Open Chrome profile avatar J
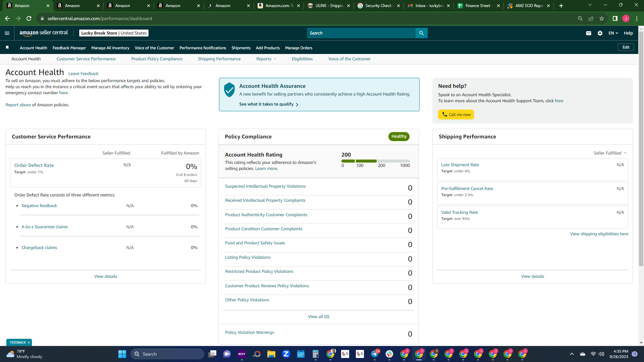Screen dimensions: 644x362 coord(626,18)
